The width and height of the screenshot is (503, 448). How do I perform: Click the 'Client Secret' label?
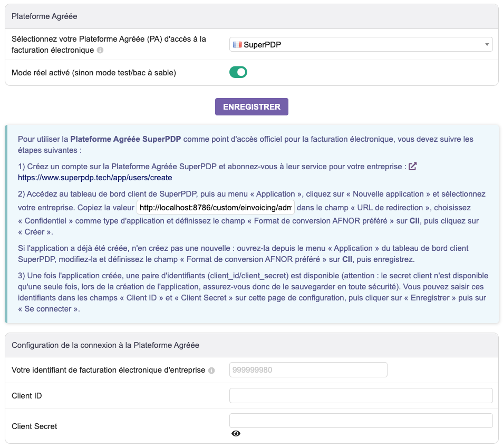(x=34, y=426)
